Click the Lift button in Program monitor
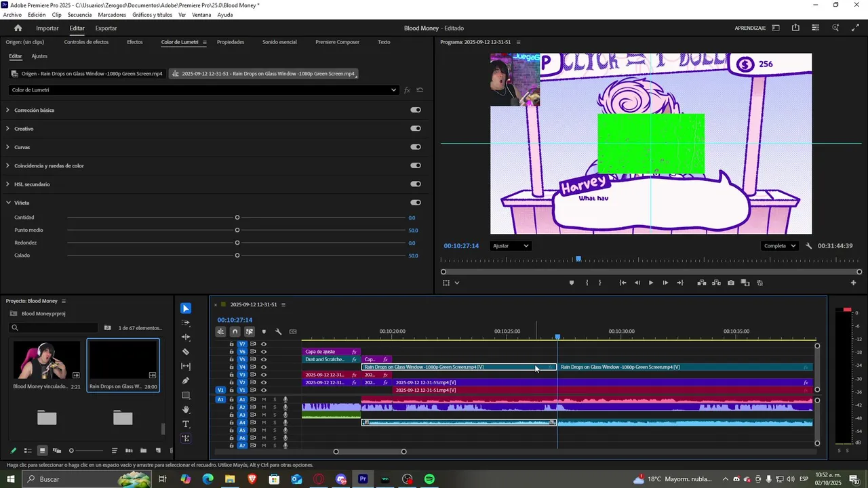868x488 pixels. pyautogui.click(x=701, y=283)
